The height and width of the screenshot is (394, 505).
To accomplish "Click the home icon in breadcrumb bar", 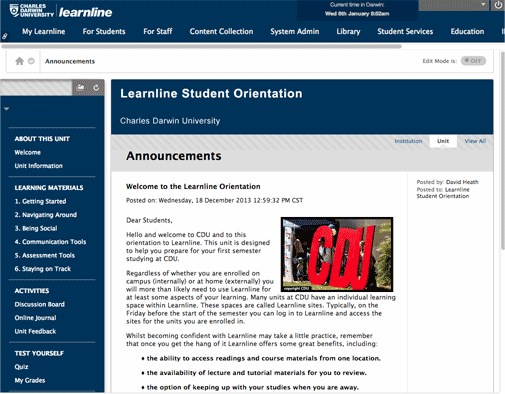I will coord(20,61).
